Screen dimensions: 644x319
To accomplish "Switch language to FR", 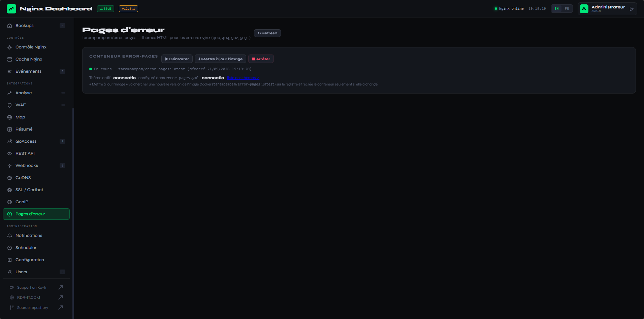I will 567,9.
